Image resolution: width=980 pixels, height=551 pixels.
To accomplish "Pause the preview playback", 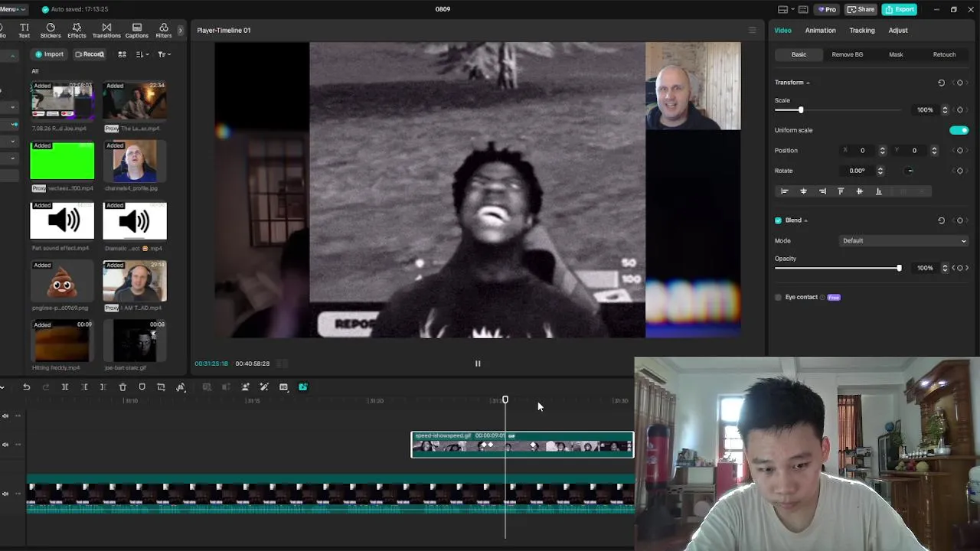I will (x=478, y=364).
